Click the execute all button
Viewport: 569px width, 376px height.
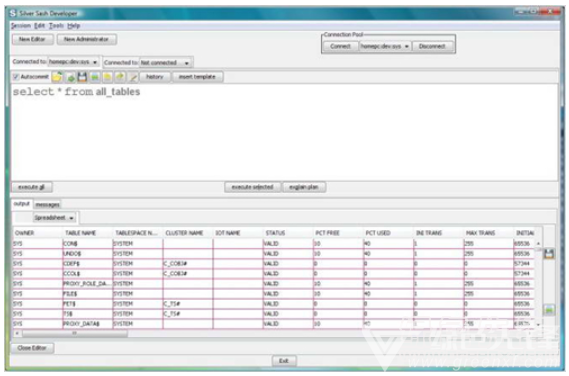32,187
